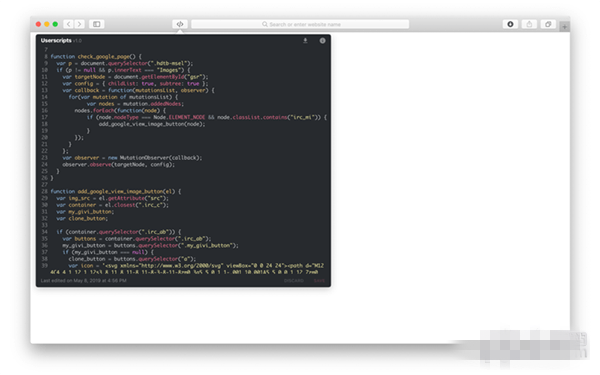This screenshot has height=375, width=600.
Task: Close the Safari window with red button
Action: (38, 24)
